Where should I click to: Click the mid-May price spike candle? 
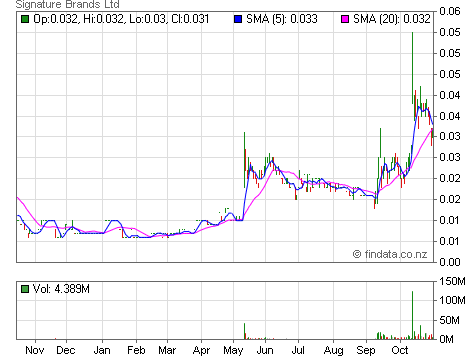point(244,160)
